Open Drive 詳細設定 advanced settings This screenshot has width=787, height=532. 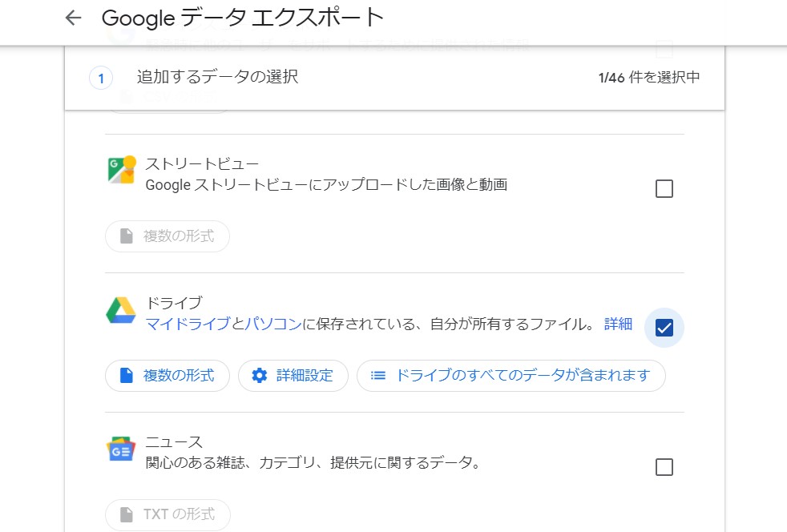pyautogui.click(x=293, y=375)
